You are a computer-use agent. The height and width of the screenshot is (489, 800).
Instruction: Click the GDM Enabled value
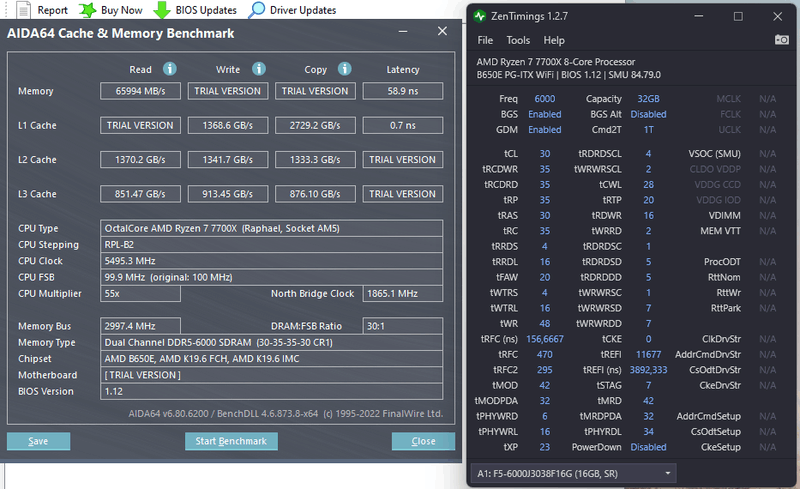coord(544,130)
